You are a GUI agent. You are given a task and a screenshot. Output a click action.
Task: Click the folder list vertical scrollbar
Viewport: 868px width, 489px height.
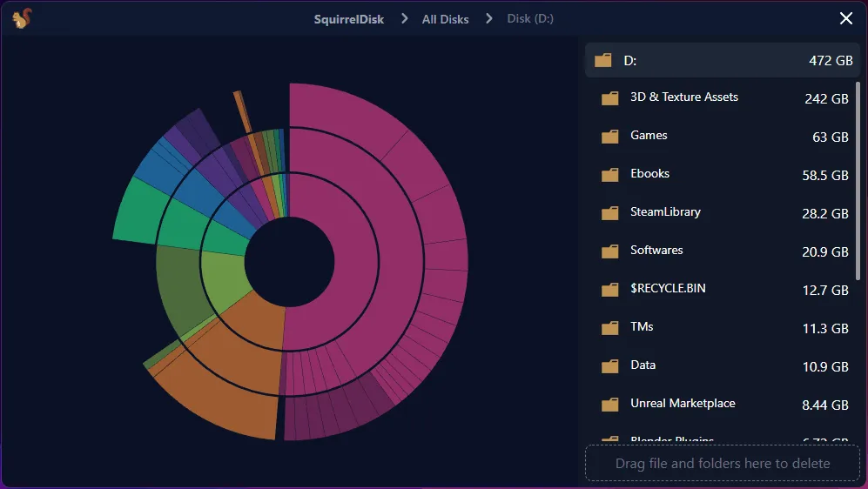(x=858, y=181)
